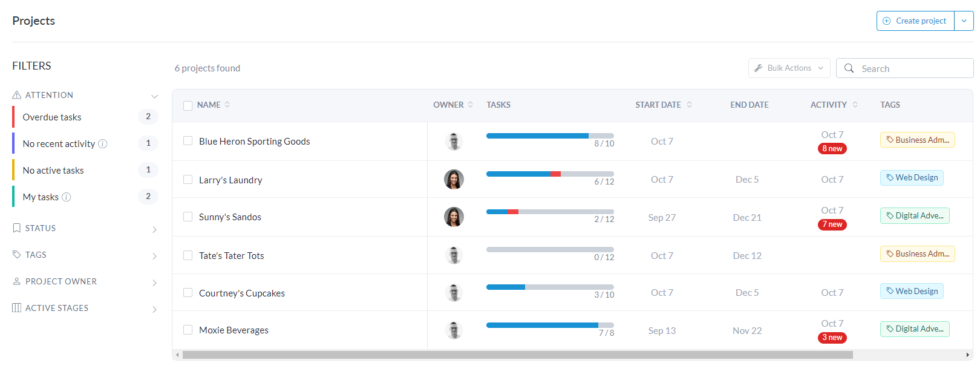This screenshot has width=980, height=386.
Task: Sort by START DATE column arrows
Action: (689, 105)
